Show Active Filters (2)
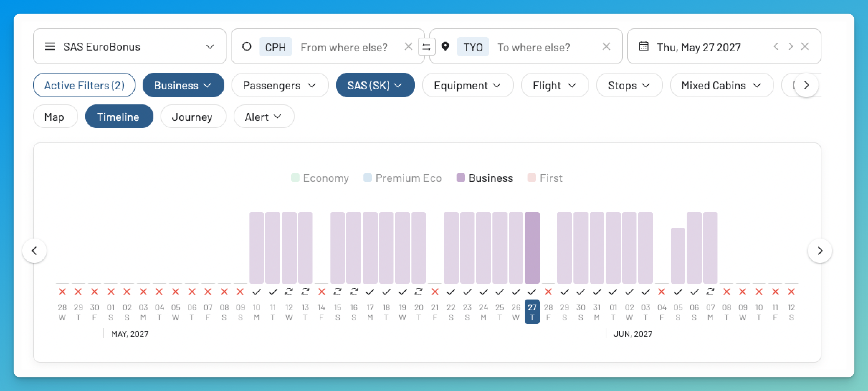This screenshot has height=391, width=868. point(84,85)
